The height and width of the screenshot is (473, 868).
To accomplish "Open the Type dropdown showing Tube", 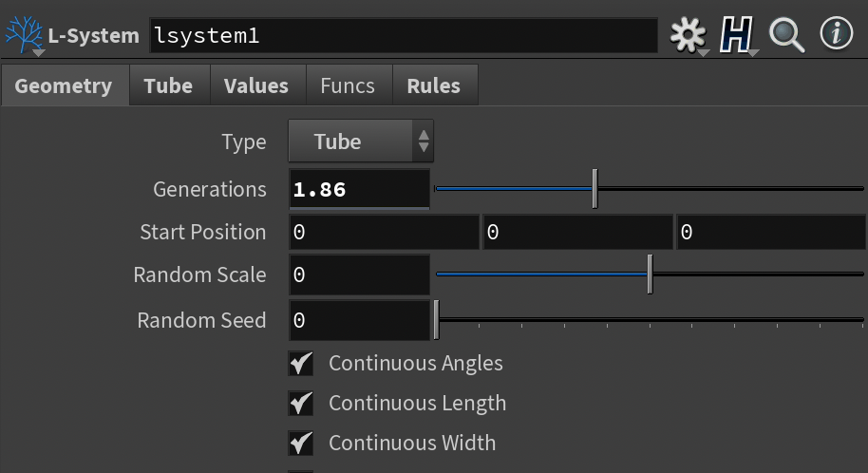I will [361, 142].
